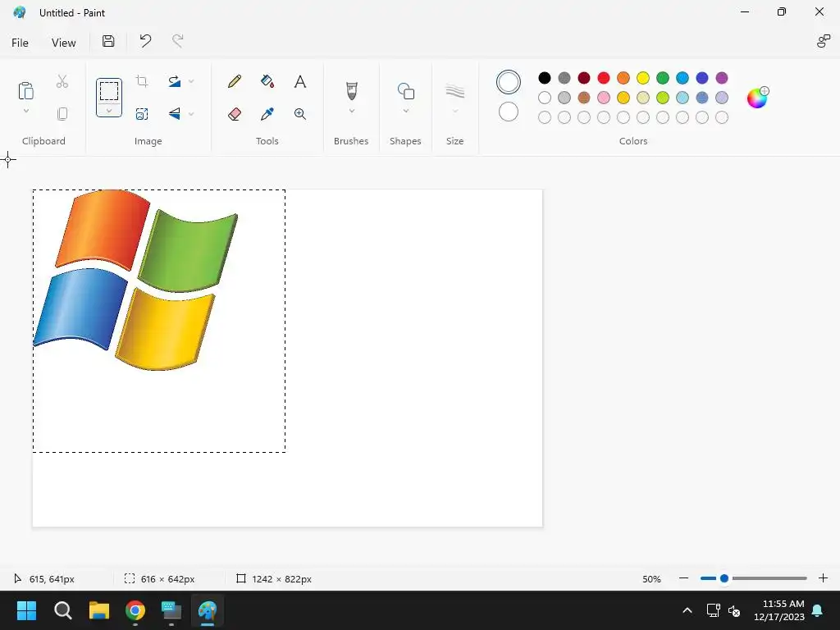This screenshot has width=840, height=630.
Task: Click the share icon in top right
Action: [823, 41]
